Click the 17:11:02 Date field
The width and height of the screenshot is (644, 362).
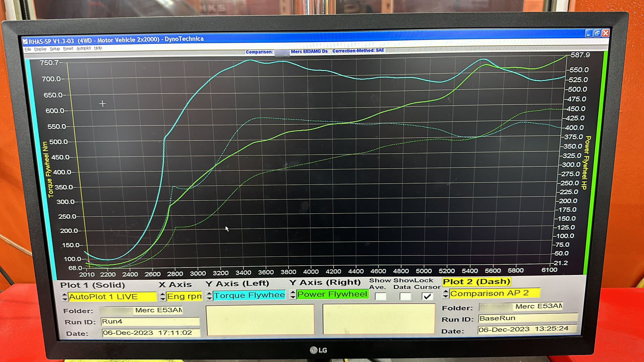151,333
